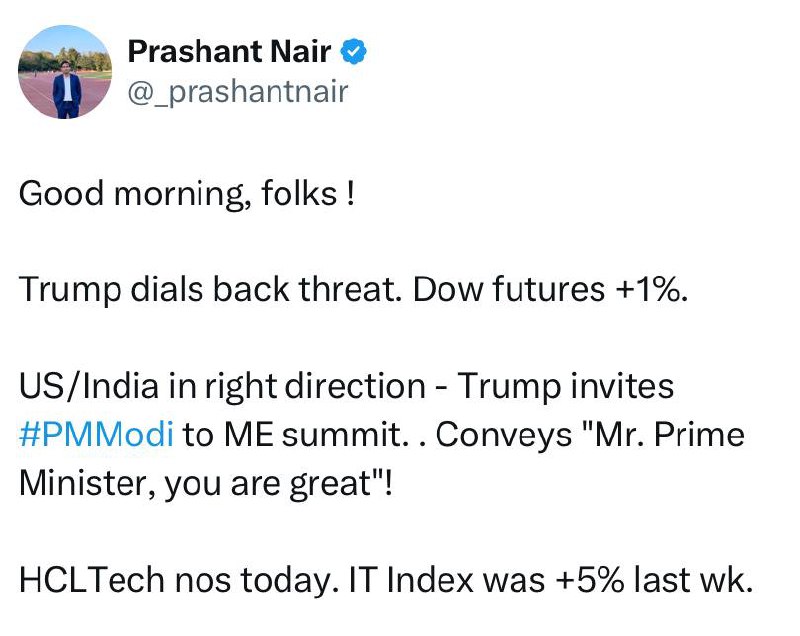This screenshot has width=800, height=636.
Task: Click the quoted "Mr. Prime" text
Action: click(x=659, y=435)
